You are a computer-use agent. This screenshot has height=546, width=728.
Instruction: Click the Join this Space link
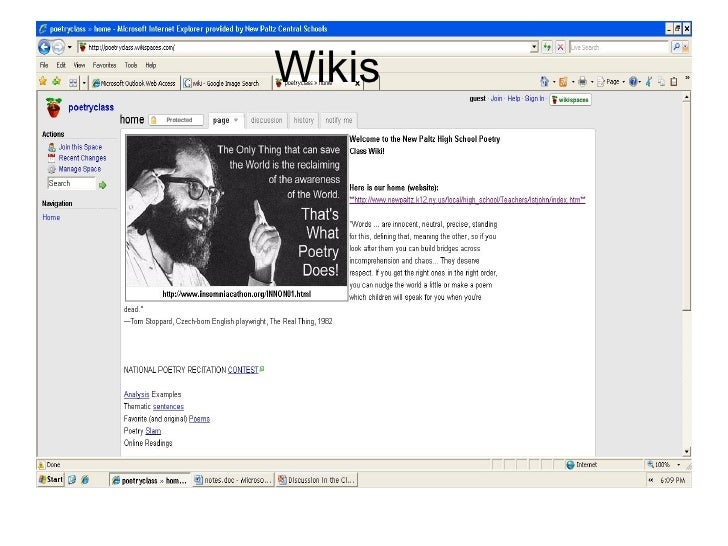pyautogui.click(x=80, y=147)
